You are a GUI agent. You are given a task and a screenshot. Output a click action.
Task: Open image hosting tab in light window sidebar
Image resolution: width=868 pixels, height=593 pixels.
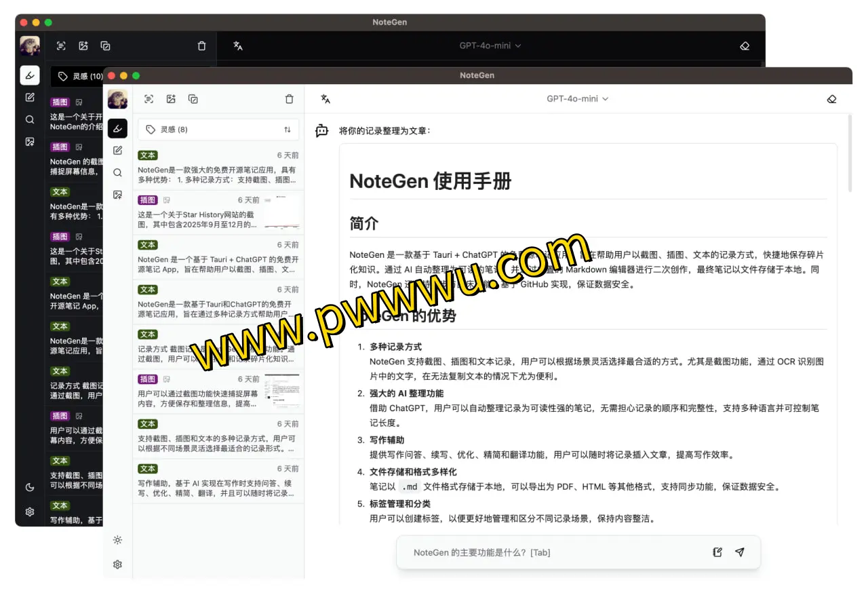pyautogui.click(x=117, y=195)
